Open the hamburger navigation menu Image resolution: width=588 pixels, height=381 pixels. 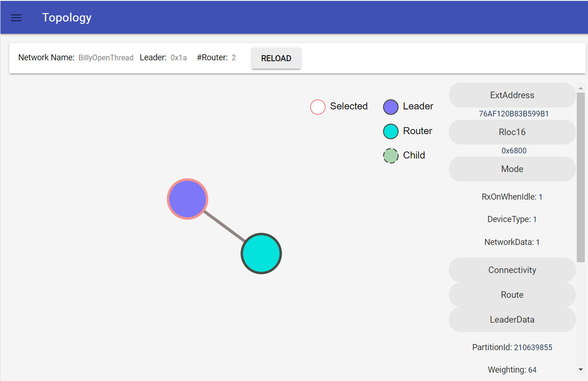tap(16, 18)
